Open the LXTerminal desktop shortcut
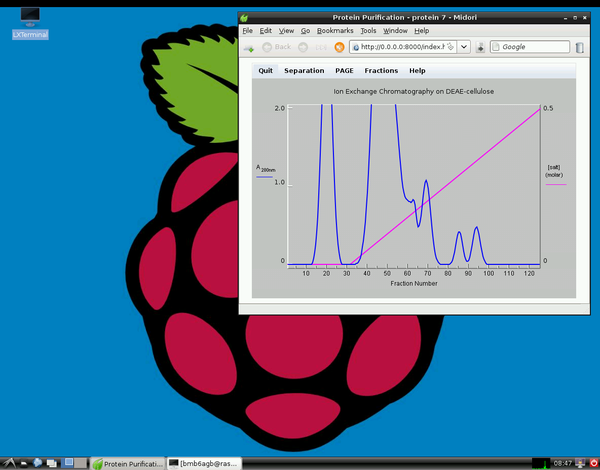 [30, 24]
